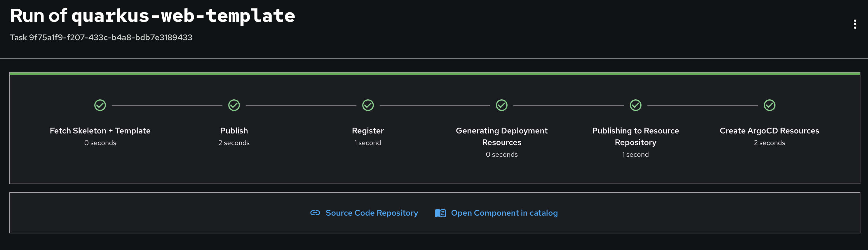The height and width of the screenshot is (250, 868).
Task: Follow Open Component in catalog link
Action: (x=504, y=213)
